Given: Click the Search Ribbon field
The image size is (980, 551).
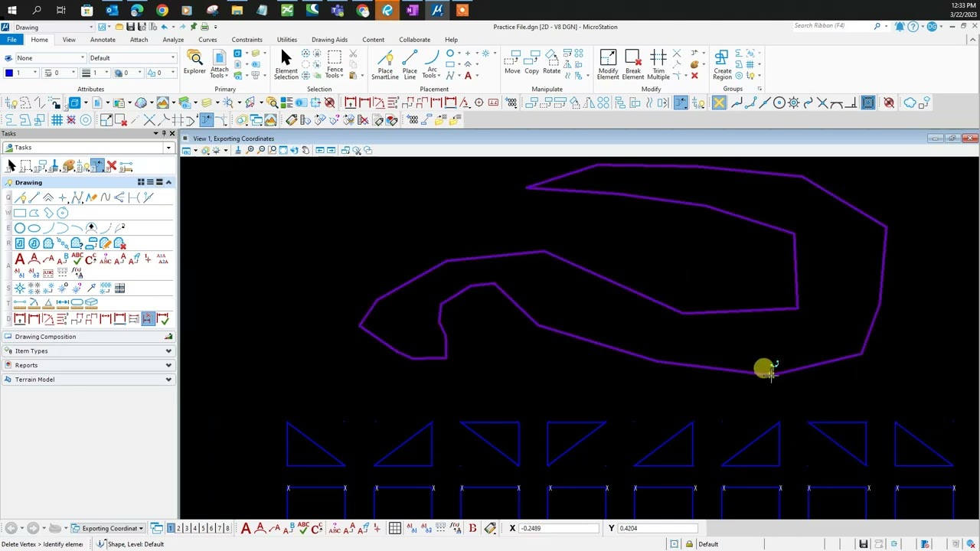Looking at the screenshot, I should [x=833, y=26].
